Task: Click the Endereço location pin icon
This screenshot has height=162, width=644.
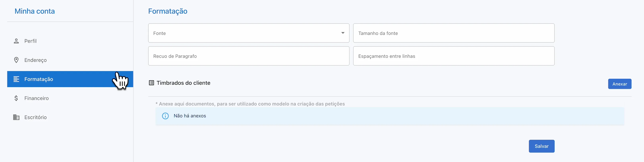Action: 16,60
